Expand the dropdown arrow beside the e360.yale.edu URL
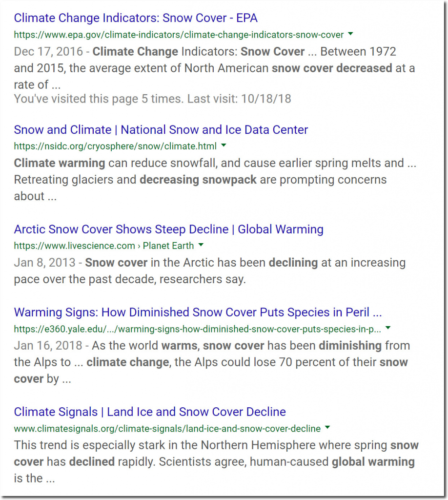The height and width of the screenshot is (500, 448). tap(388, 328)
